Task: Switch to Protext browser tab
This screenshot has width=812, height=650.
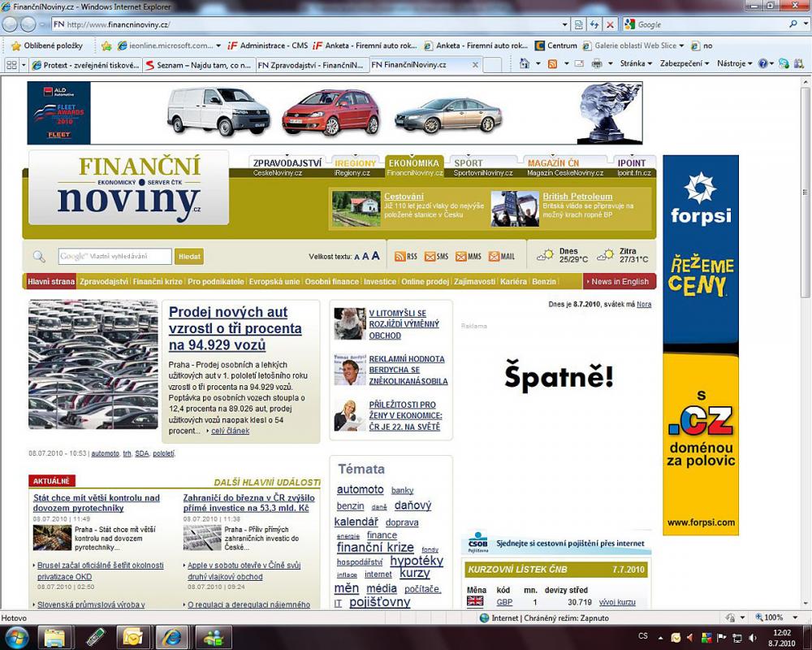Action: pos(85,65)
